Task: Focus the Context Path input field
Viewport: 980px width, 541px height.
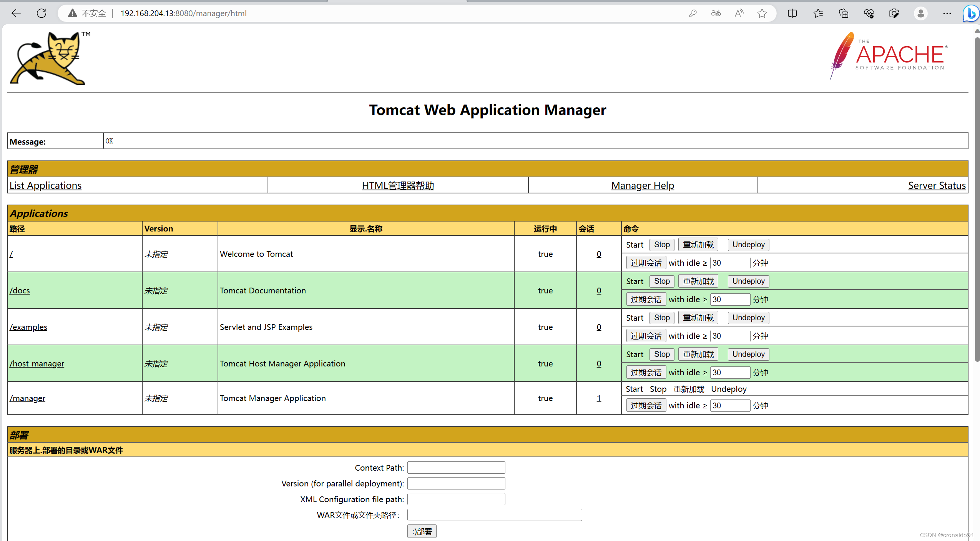Action: tap(456, 468)
